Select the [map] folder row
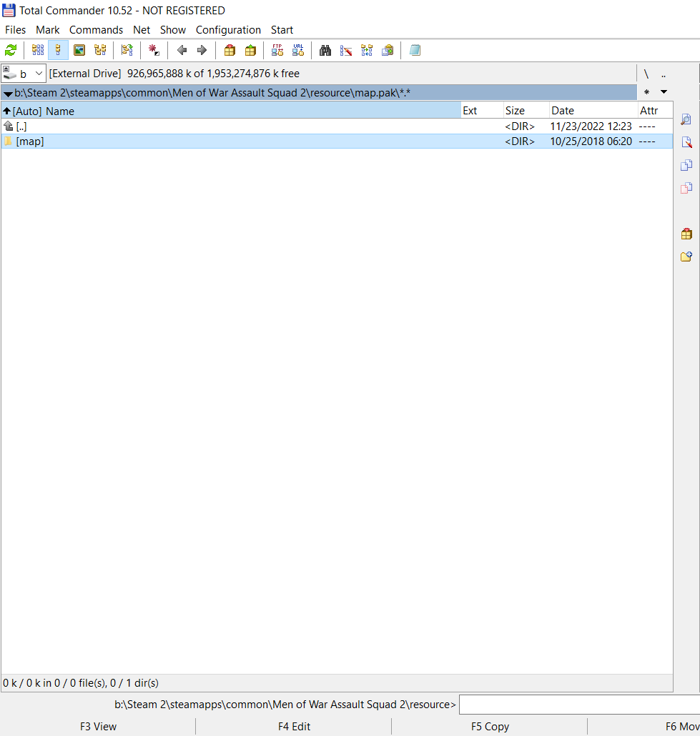The width and height of the screenshot is (700, 736). pos(337,141)
